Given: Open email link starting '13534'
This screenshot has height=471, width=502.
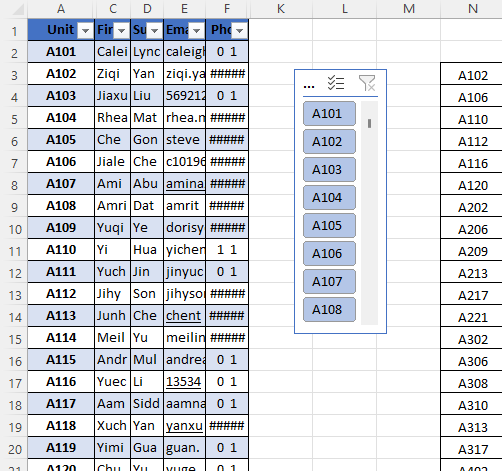Looking at the screenshot, I should (183, 382).
